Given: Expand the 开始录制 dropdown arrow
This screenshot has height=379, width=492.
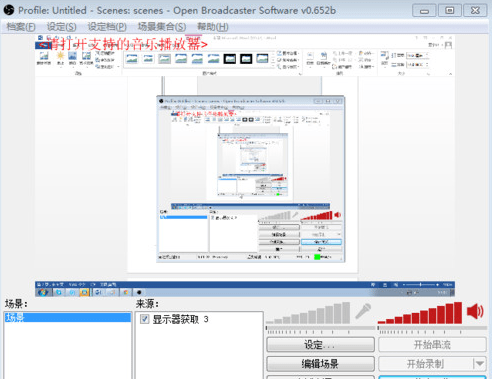Looking at the screenshot, I should click(x=480, y=364).
